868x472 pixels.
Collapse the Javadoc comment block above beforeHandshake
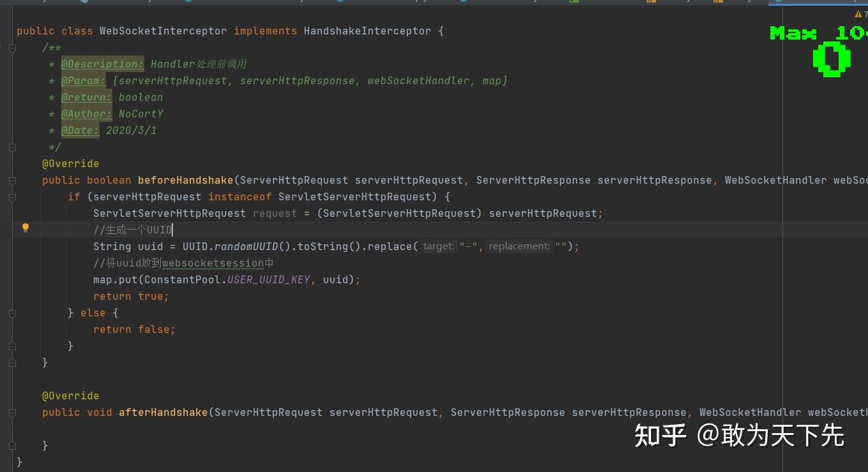pyautogui.click(x=12, y=48)
